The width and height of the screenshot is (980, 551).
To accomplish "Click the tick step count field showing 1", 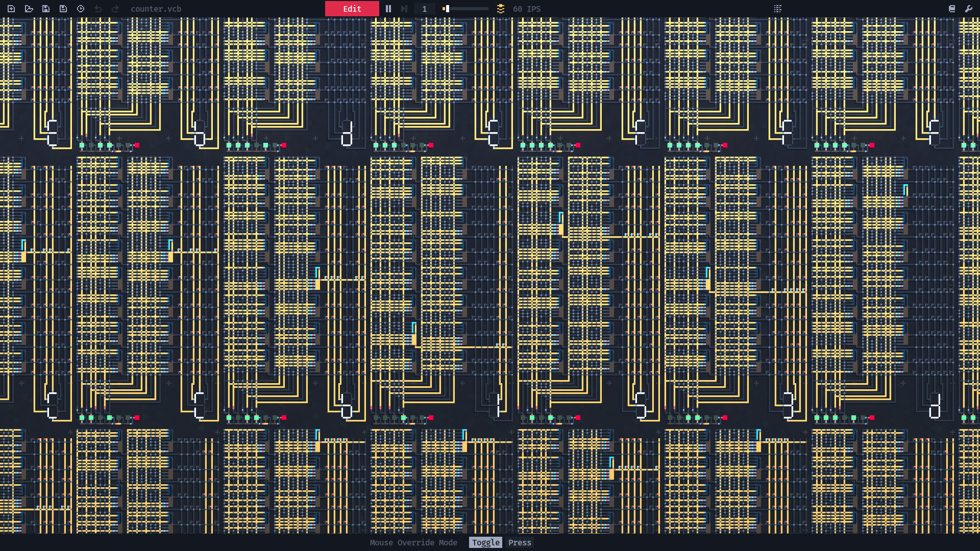I will 424,9.
